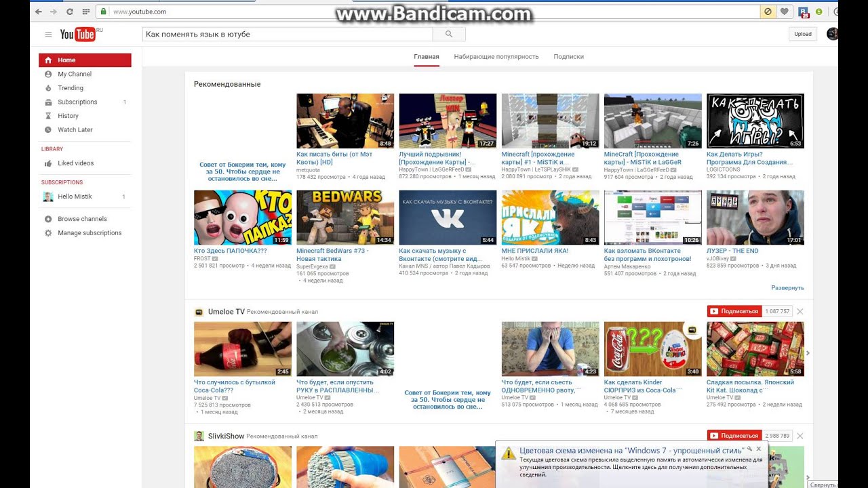Open the Как взломать ВКонтакте thumbnail
Image resolution: width=868 pixels, height=488 pixels.
653,218
